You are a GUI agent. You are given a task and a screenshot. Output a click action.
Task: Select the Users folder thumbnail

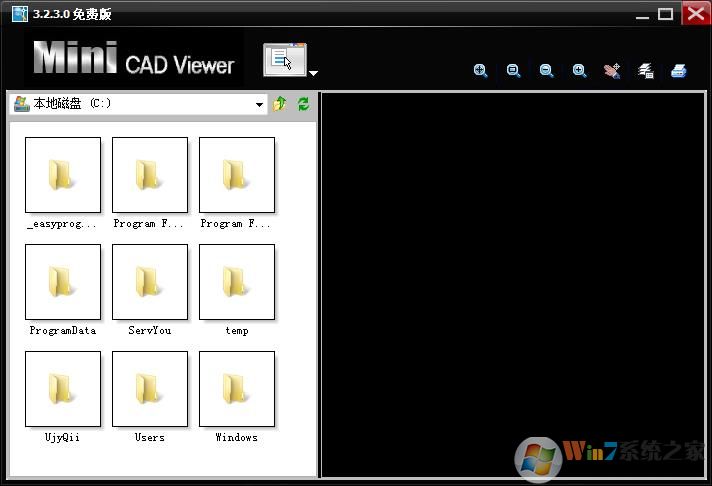coord(150,389)
